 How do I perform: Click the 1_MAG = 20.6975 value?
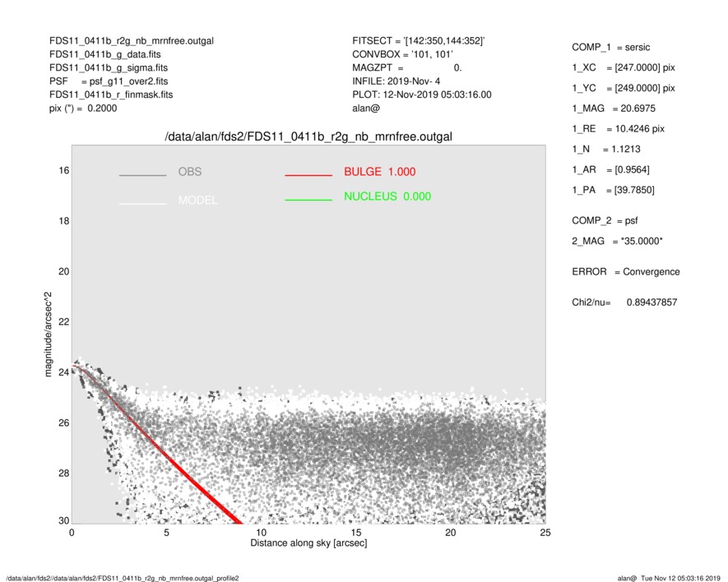tap(614, 109)
